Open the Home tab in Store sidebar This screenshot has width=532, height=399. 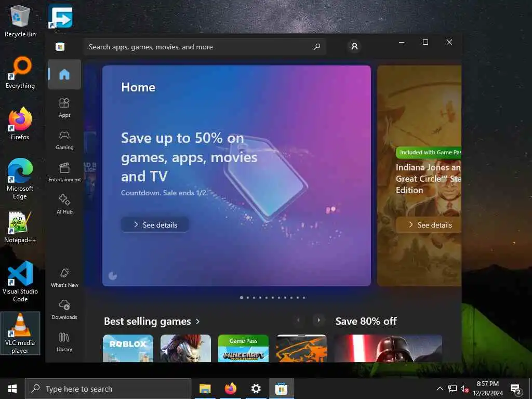pyautogui.click(x=64, y=74)
